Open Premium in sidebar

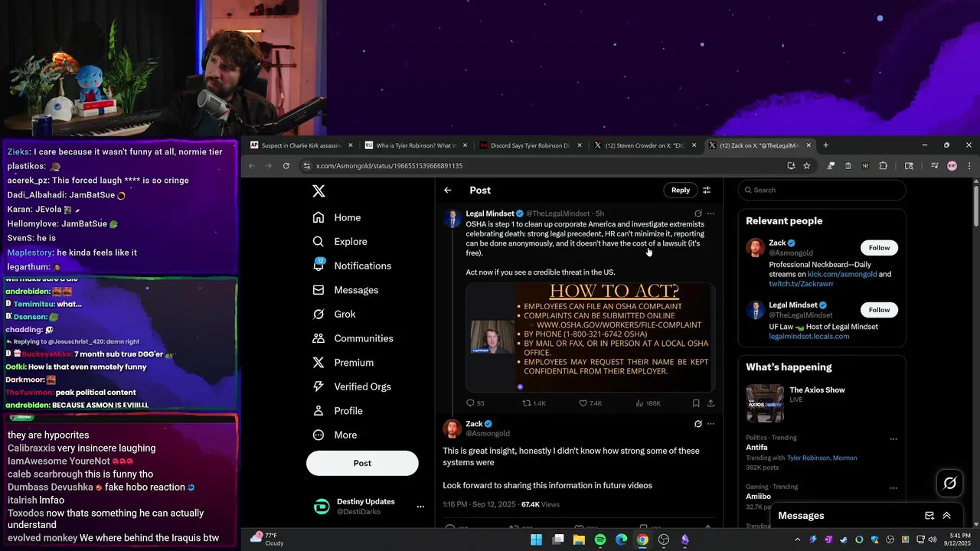343,363
